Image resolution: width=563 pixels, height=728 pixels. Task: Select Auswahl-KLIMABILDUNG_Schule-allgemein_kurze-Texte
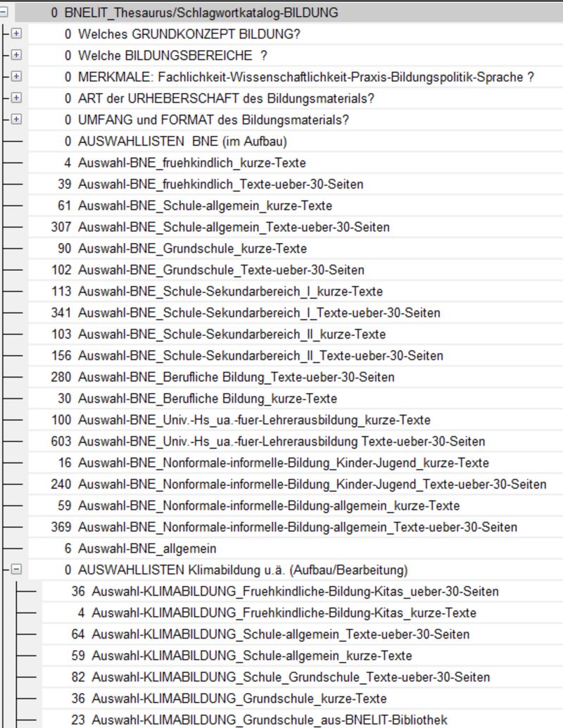pyautogui.click(x=251, y=655)
